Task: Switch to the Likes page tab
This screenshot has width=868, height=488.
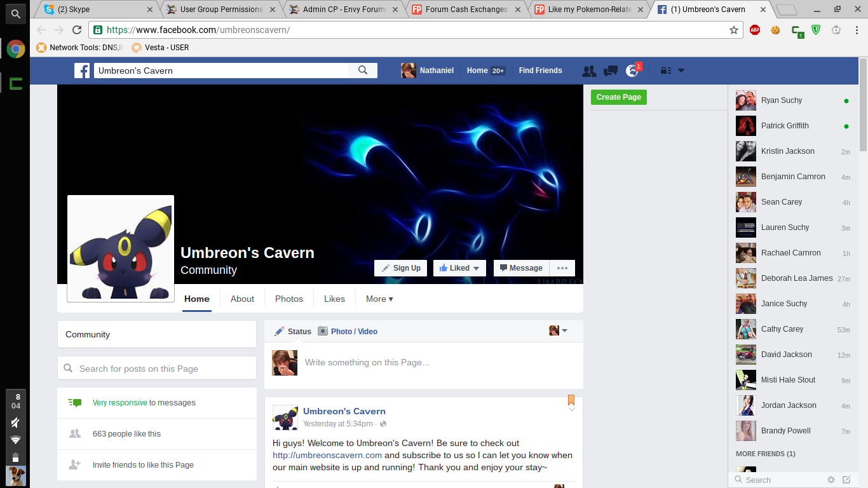Action: pos(334,299)
